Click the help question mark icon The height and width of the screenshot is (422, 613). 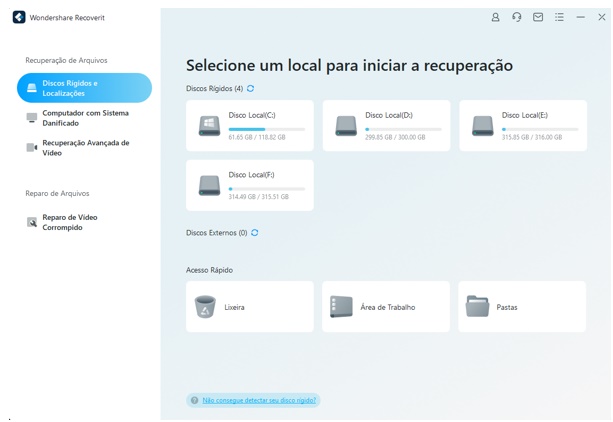point(194,400)
